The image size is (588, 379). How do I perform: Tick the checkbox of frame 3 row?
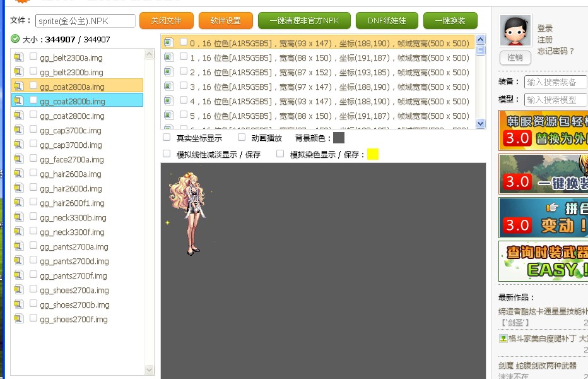[x=184, y=85]
